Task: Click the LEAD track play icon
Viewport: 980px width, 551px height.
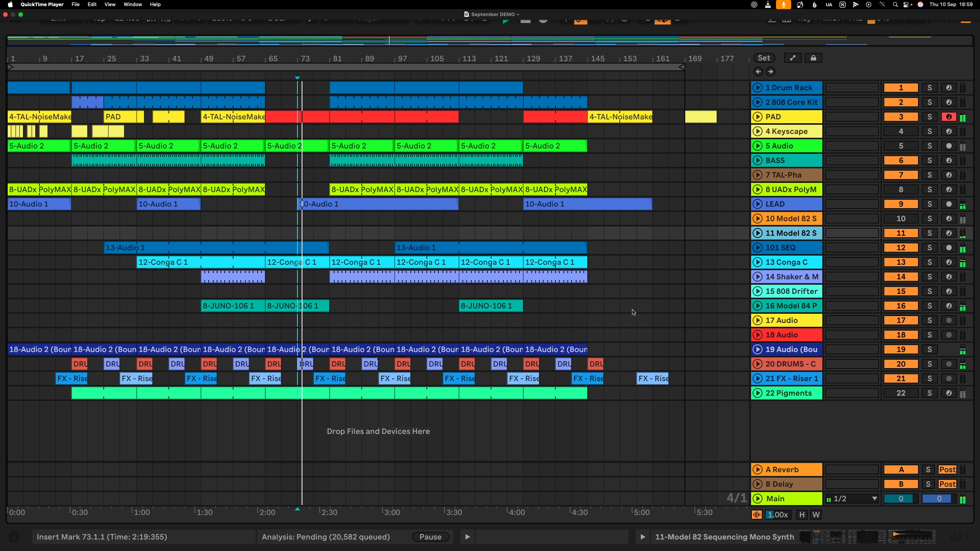Action: (x=757, y=204)
